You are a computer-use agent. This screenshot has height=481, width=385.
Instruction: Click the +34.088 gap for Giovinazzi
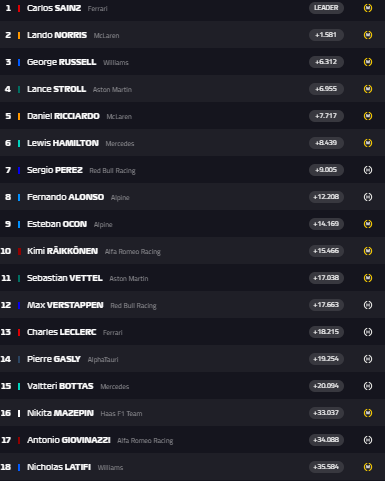(x=326, y=440)
